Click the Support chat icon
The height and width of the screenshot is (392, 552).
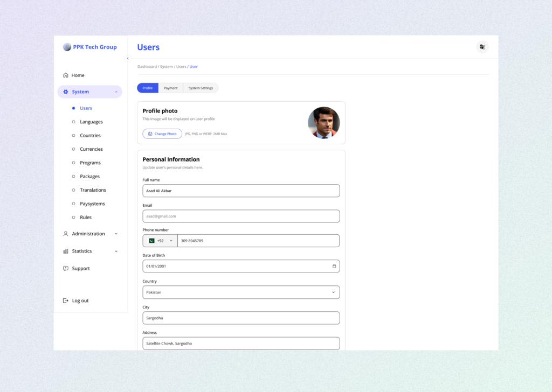(x=66, y=269)
